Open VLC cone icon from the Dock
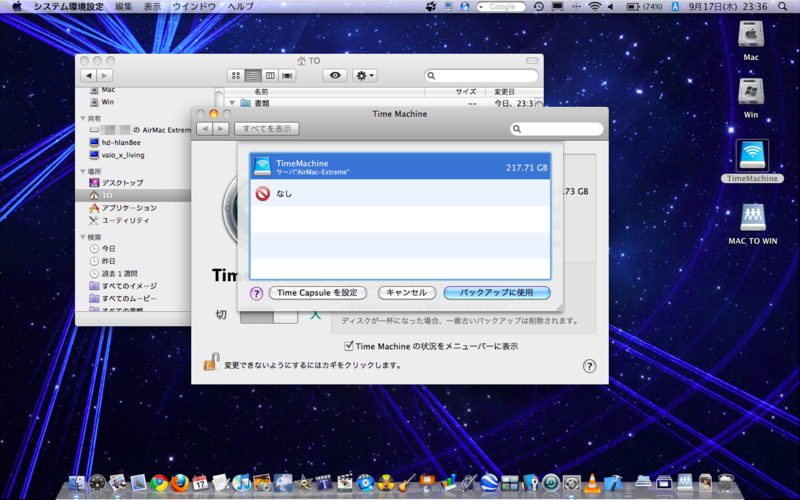 592,482
